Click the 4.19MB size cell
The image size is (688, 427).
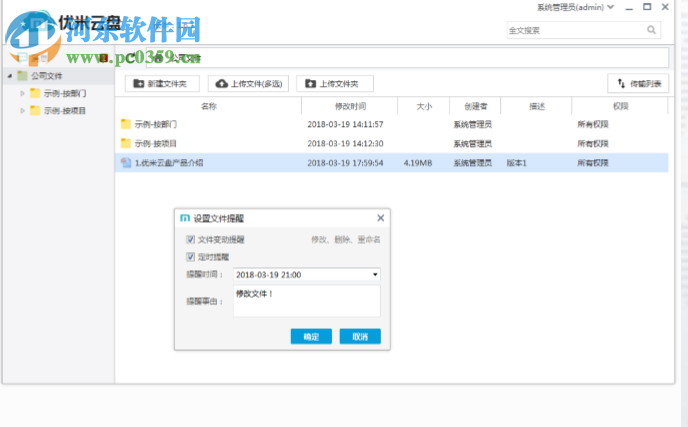pyautogui.click(x=418, y=163)
